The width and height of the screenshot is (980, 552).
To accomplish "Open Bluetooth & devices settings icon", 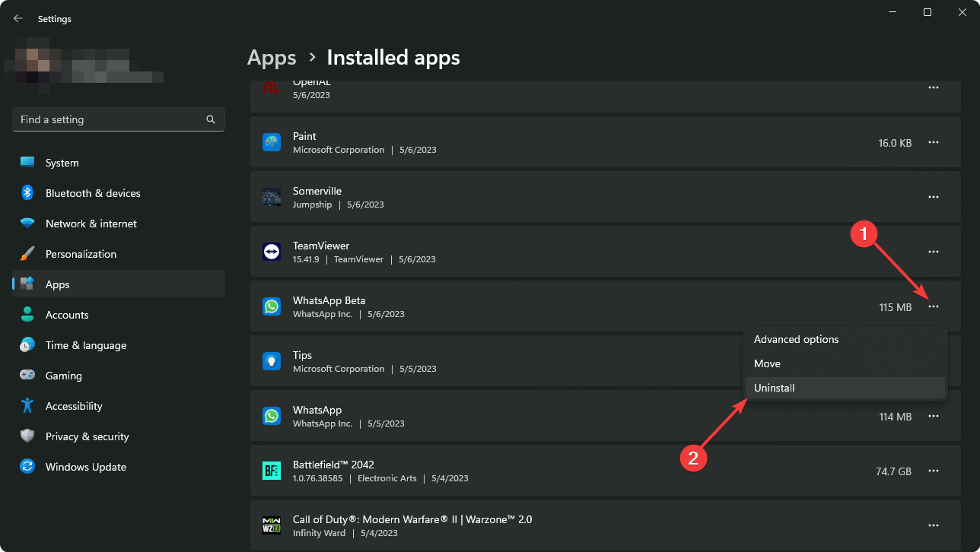I will pyautogui.click(x=27, y=193).
